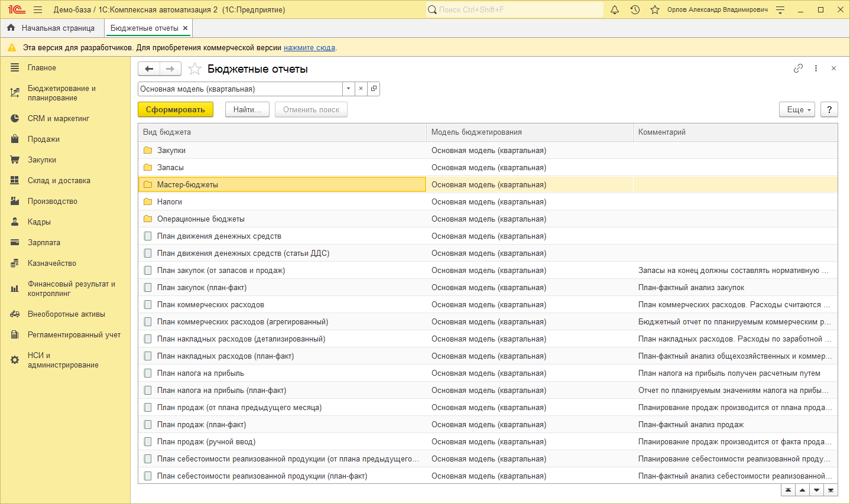Open the history clock icon
Viewport: 850px width, 504px height.
pyautogui.click(x=635, y=9)
